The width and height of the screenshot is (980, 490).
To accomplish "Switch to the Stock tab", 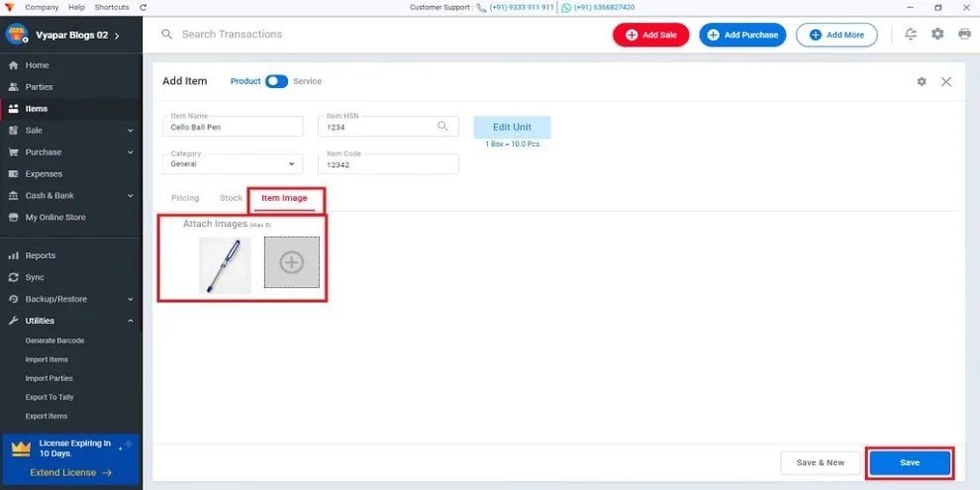I will pos(231,198).
